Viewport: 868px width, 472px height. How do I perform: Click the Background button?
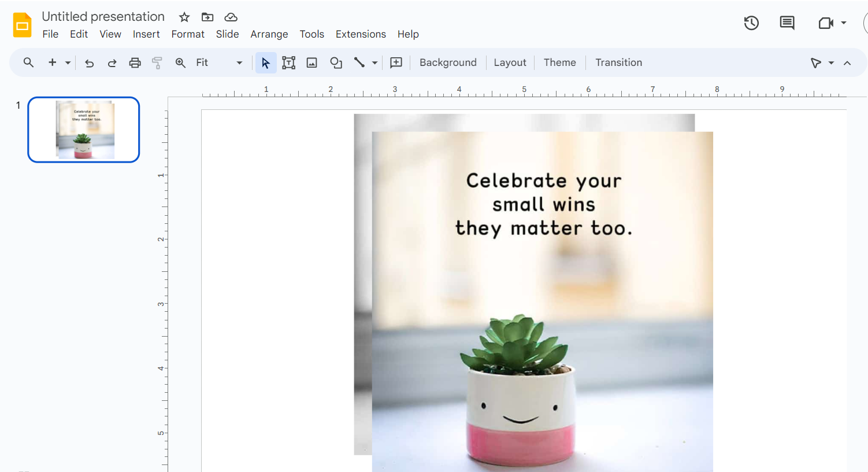(448, 62)
